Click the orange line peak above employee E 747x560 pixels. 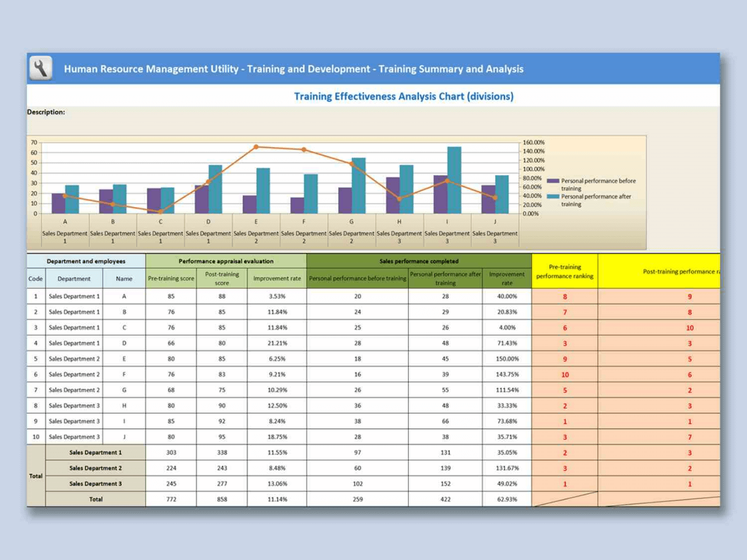pos(256,147)
